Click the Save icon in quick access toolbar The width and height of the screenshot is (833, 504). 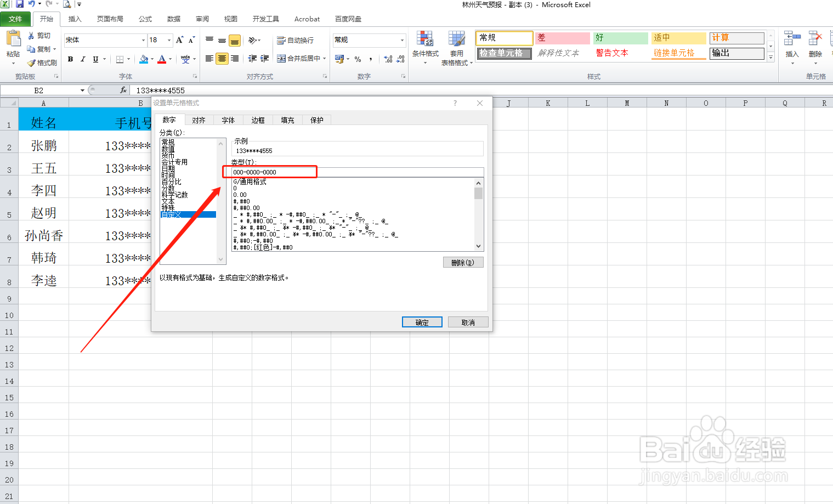pyautogui.click(x=20, y=4)
